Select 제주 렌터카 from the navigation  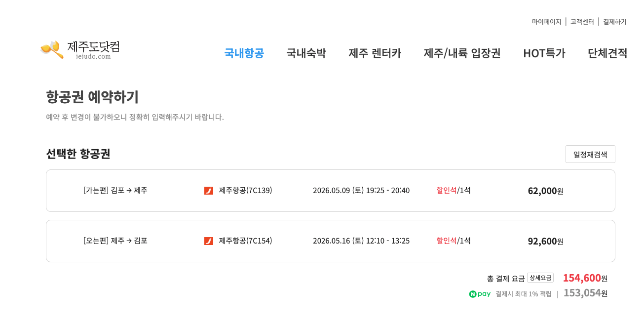coord(375,53)
